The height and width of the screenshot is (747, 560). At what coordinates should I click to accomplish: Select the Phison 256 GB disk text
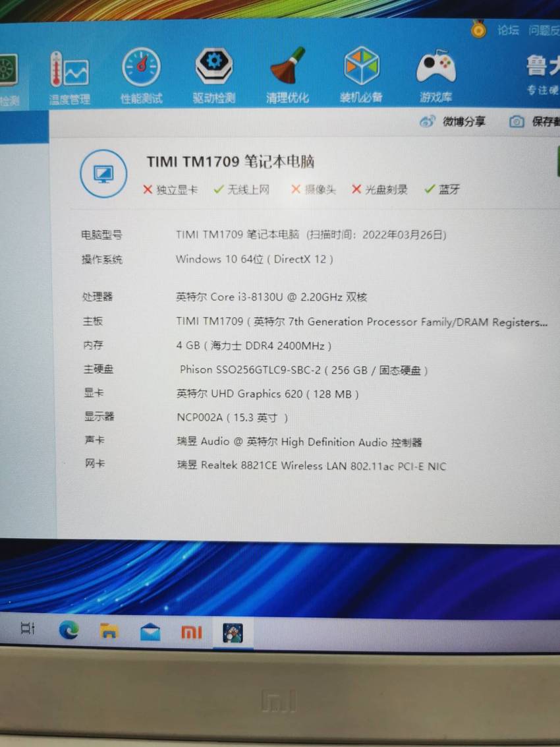click(303, 370)
